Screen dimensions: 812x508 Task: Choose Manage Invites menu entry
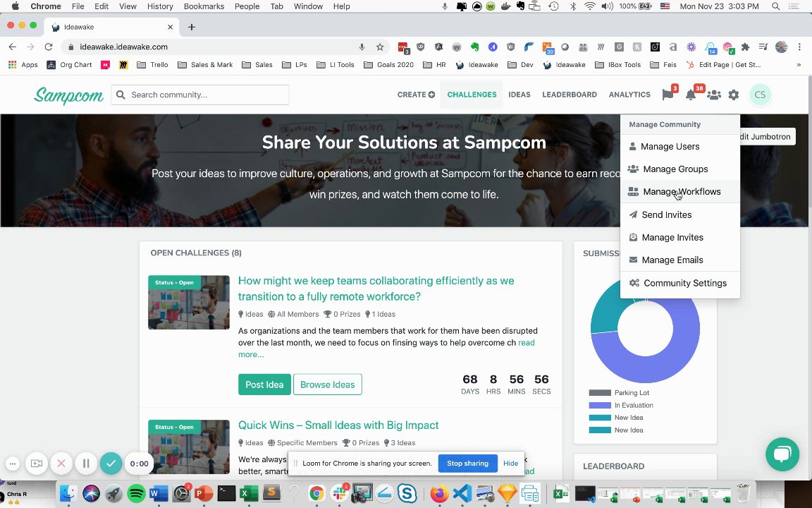coord(680,237)
